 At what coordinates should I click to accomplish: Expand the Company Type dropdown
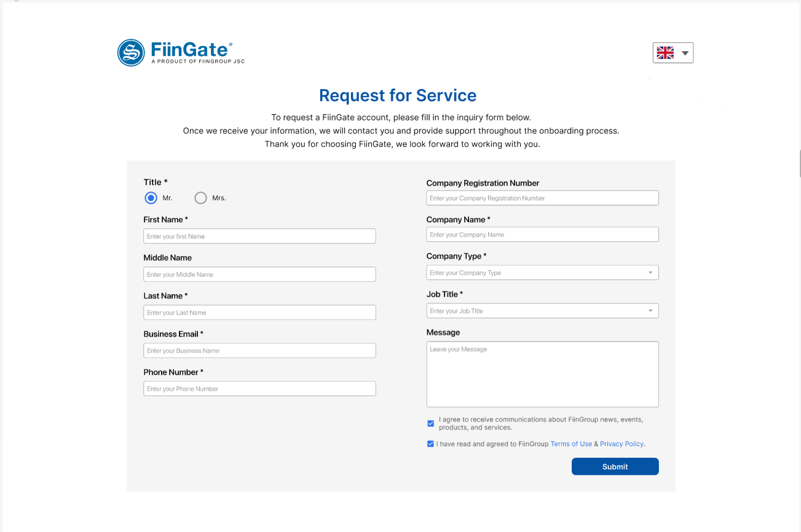pyautogui.click(x=650, y=273)
